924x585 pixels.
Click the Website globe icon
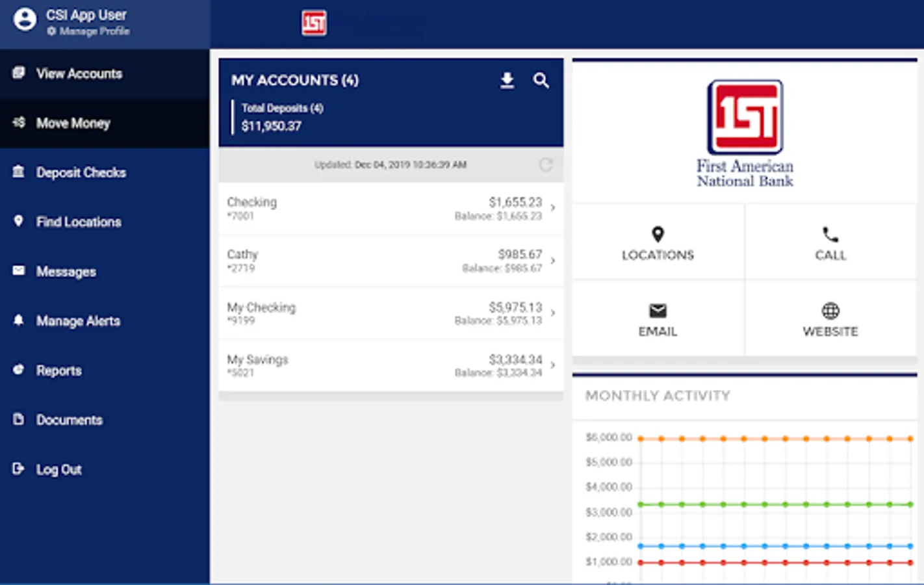[x=830, y=311]
